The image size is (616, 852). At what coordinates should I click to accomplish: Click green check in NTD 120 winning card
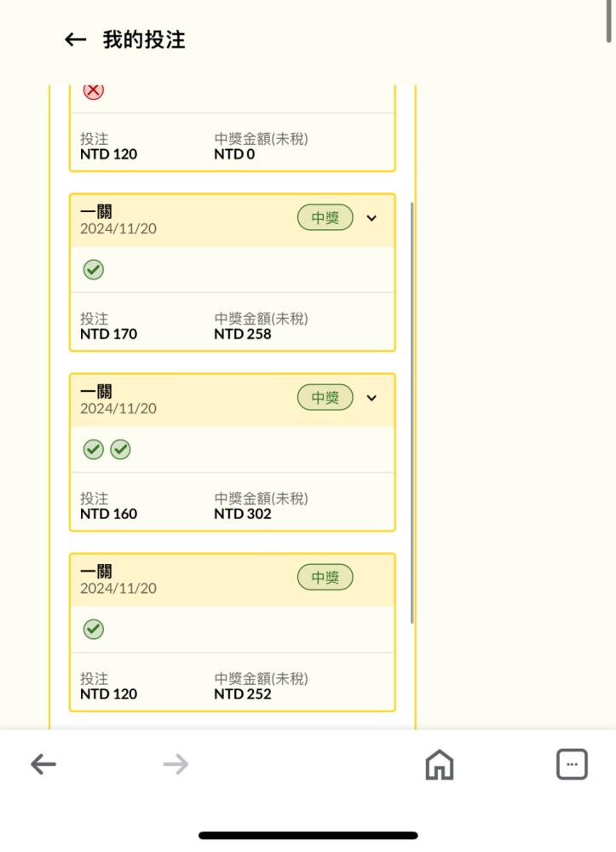coord(94,630)
